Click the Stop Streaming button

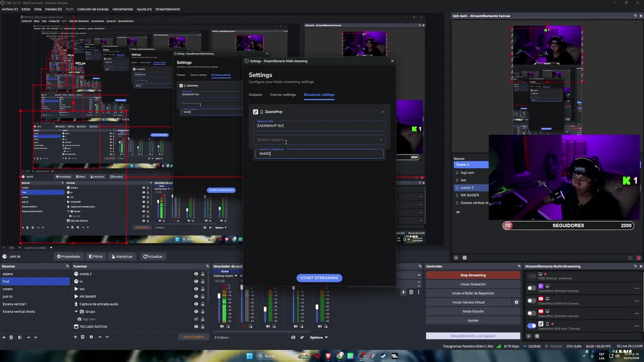point(473,275)
